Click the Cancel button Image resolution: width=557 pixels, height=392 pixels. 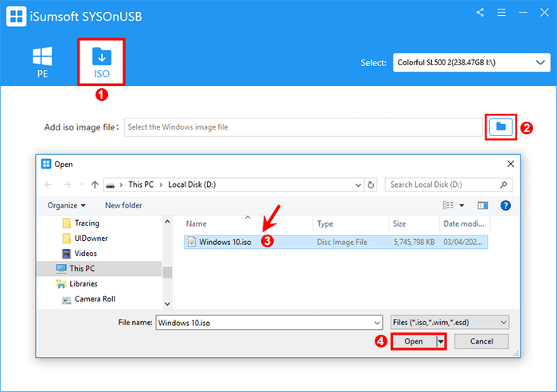pos(481,342)
